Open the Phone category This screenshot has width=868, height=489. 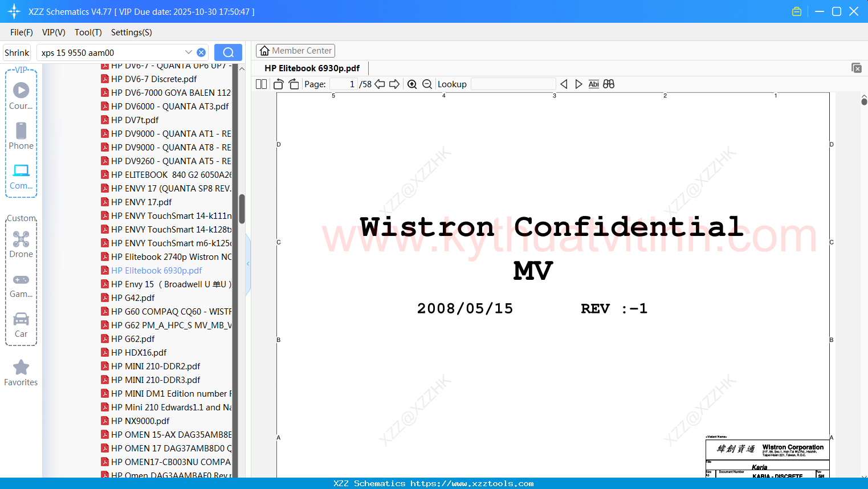click(21, 136)
